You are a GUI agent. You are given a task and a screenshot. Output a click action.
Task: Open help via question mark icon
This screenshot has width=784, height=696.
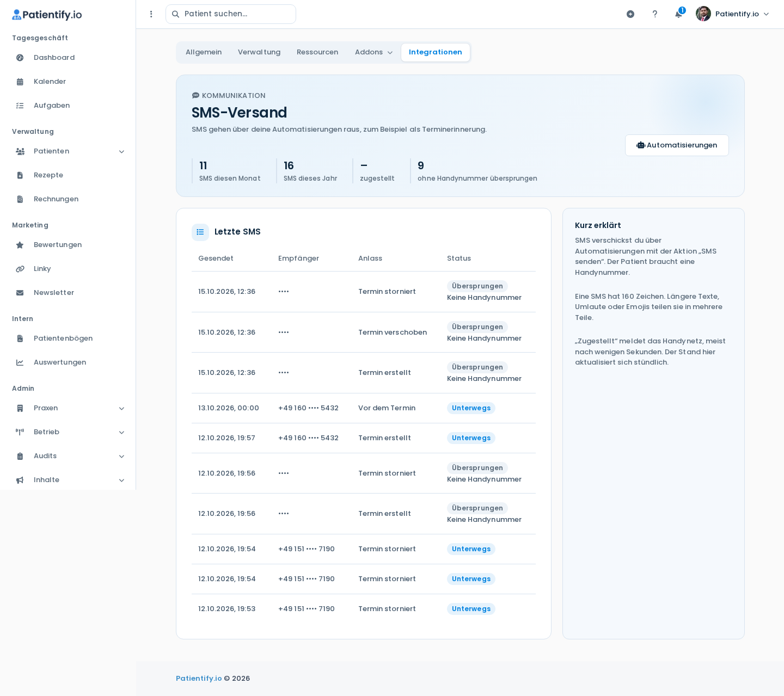click(x=655, y=14)
